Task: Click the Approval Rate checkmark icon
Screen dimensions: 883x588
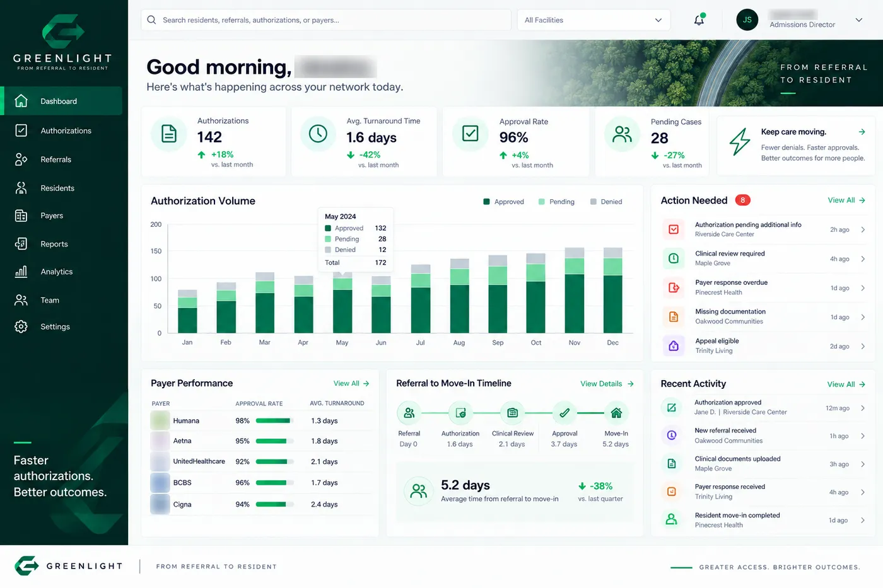Action: [471, 134]
